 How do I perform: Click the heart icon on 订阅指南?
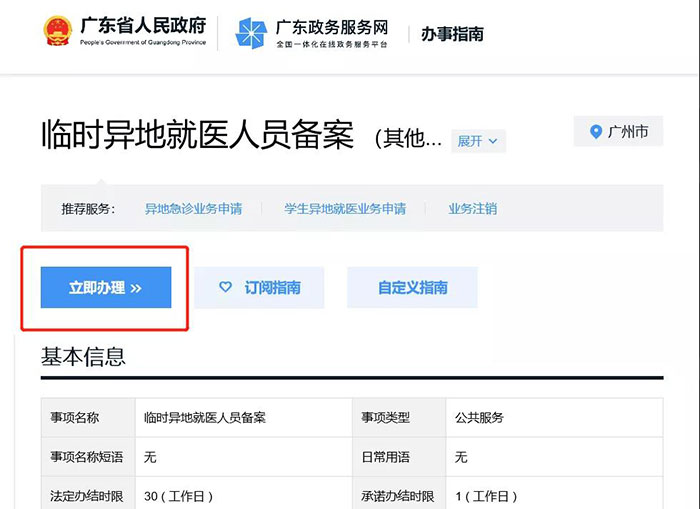coord(226,288)
